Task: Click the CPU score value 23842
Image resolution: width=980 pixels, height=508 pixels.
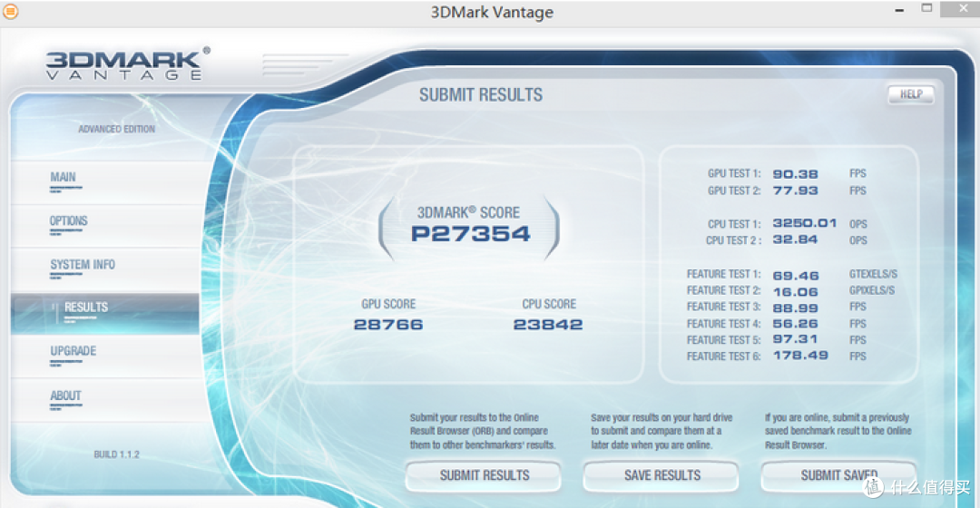Action: click(548, 324)
